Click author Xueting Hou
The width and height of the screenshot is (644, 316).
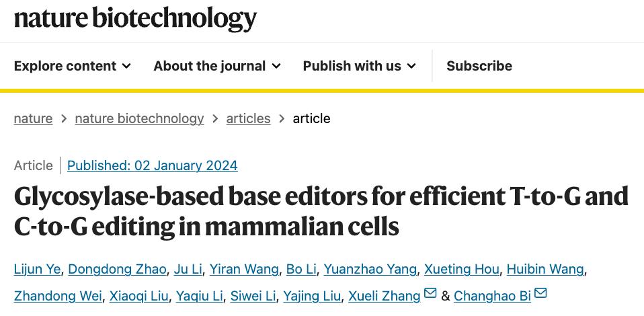[462, 270]
